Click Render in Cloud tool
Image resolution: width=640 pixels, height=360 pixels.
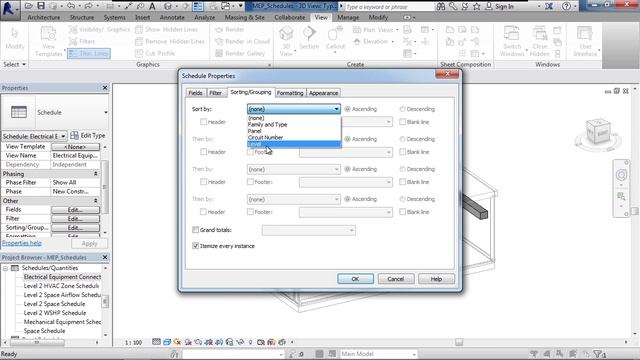click(242, 41)
